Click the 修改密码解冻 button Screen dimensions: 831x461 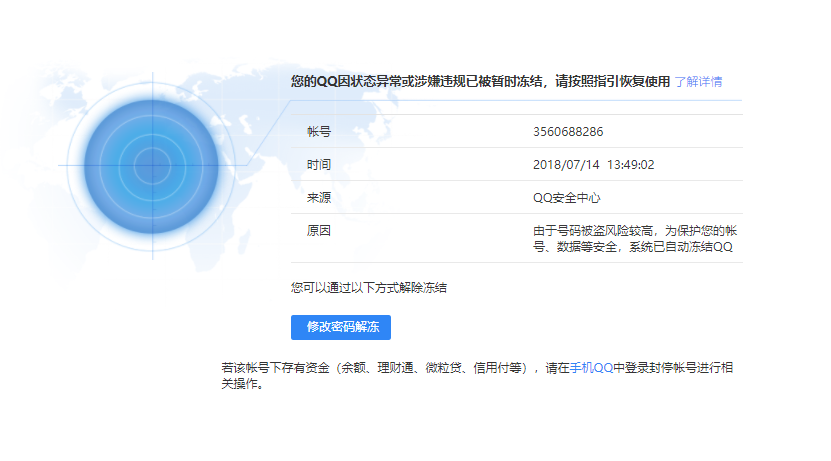click(x=341, y=327)
